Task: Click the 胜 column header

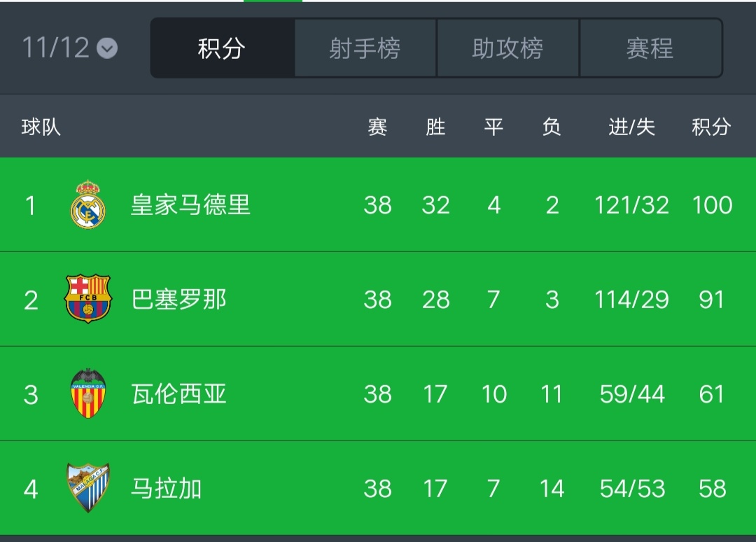Action: point(436,126)
